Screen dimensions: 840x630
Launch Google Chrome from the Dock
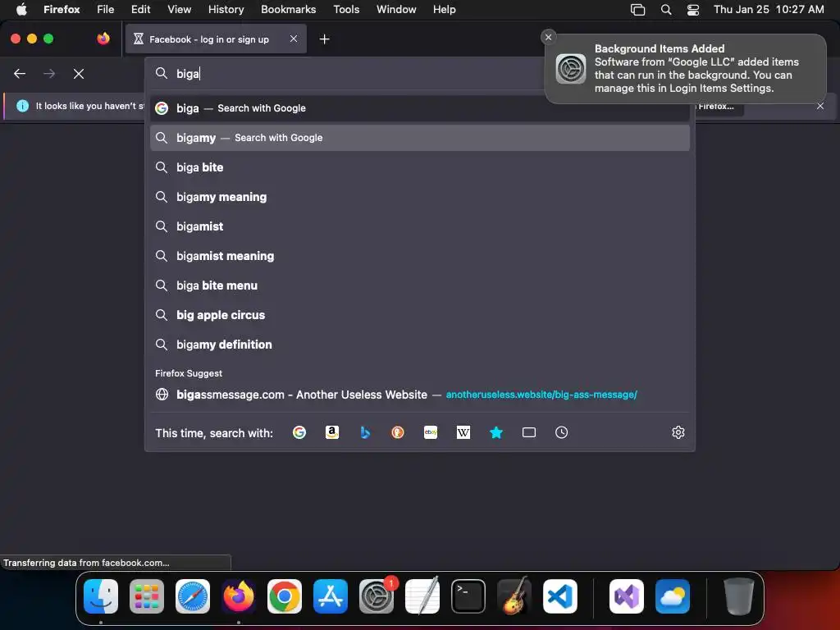point(285,596)
